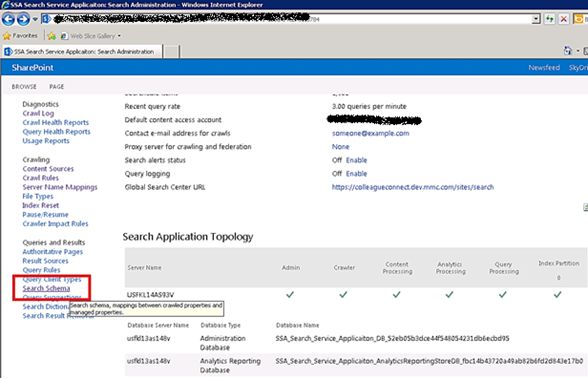588x379 pixels.
Task: Click the Crawler column header
Action: [x=344, y=268]
